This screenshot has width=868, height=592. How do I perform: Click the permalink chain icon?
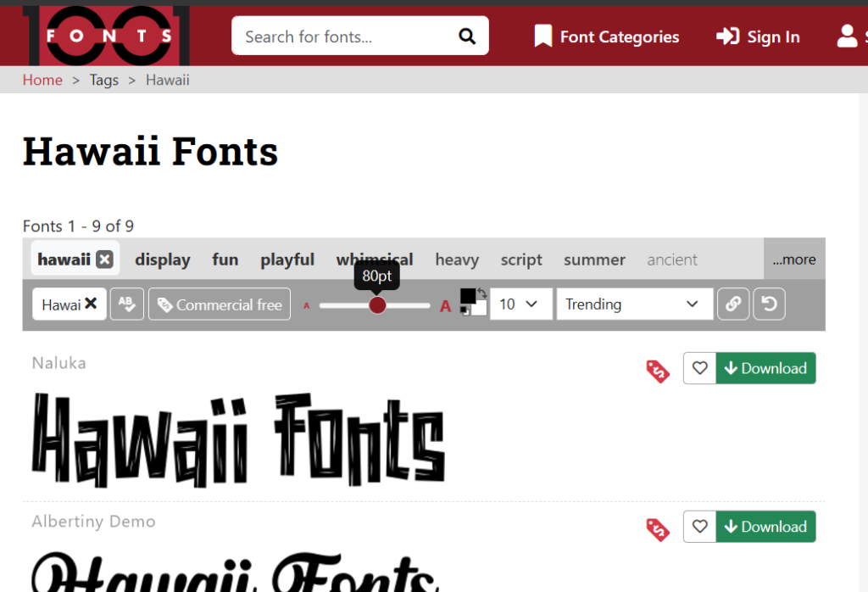pos(733,304)
